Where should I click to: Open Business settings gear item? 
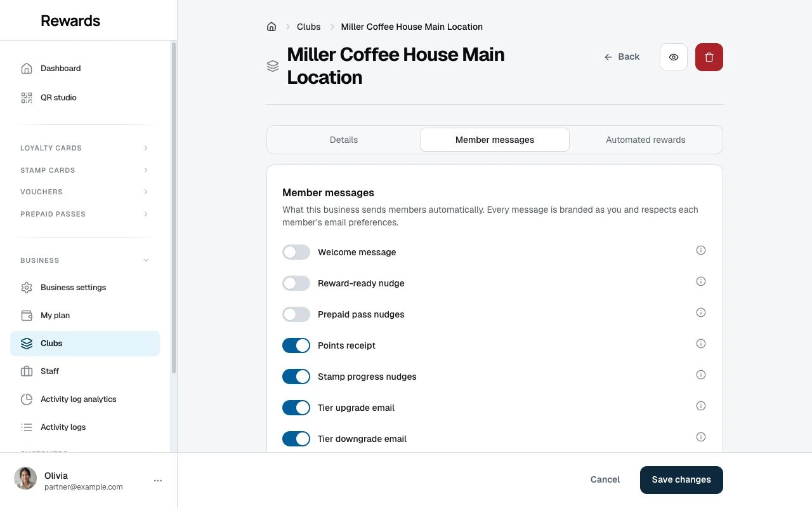pyautogui.click(x=85, y=288)
